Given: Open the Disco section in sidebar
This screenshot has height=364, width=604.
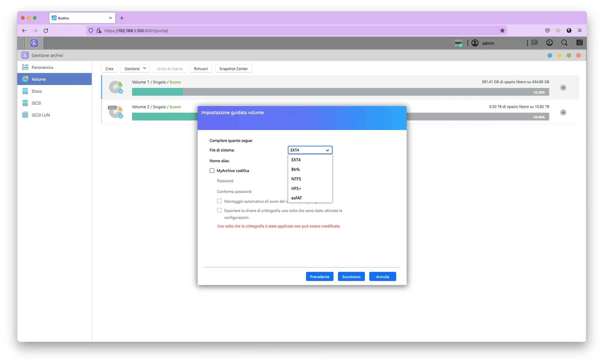Looking at the screenshot, I should pos(37,91).
